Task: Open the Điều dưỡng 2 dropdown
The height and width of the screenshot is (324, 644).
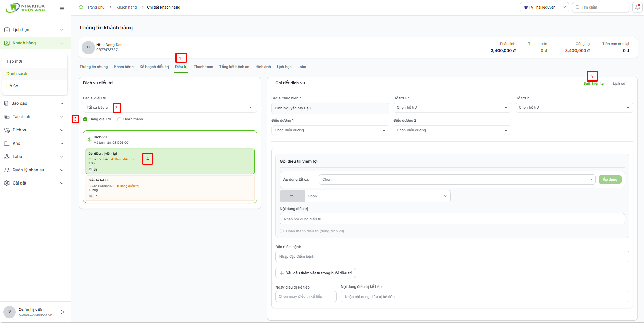Action: pos(452,130)
